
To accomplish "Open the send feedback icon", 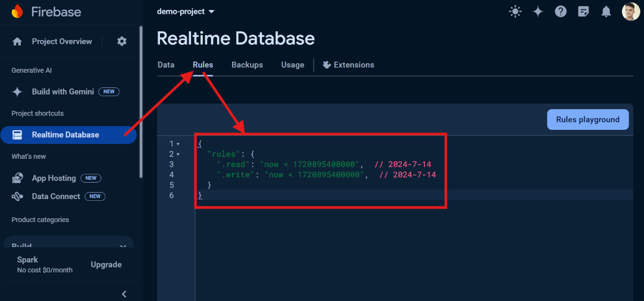I will 584,11.
